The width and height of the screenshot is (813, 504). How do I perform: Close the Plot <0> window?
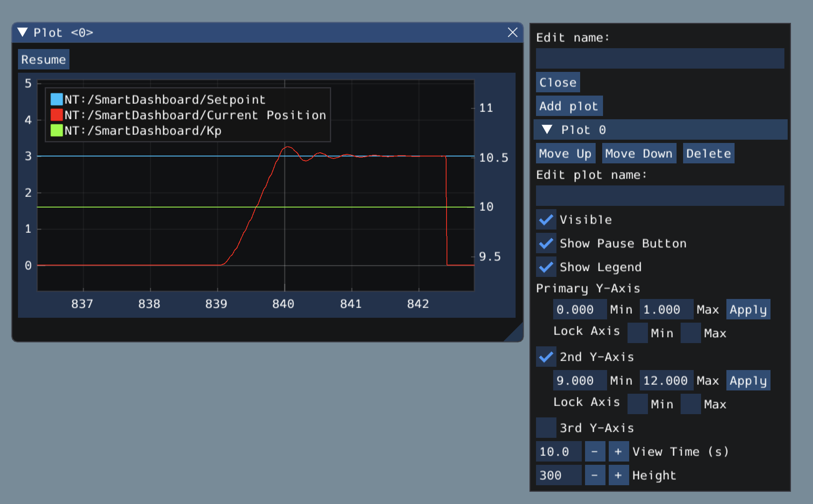512,32
